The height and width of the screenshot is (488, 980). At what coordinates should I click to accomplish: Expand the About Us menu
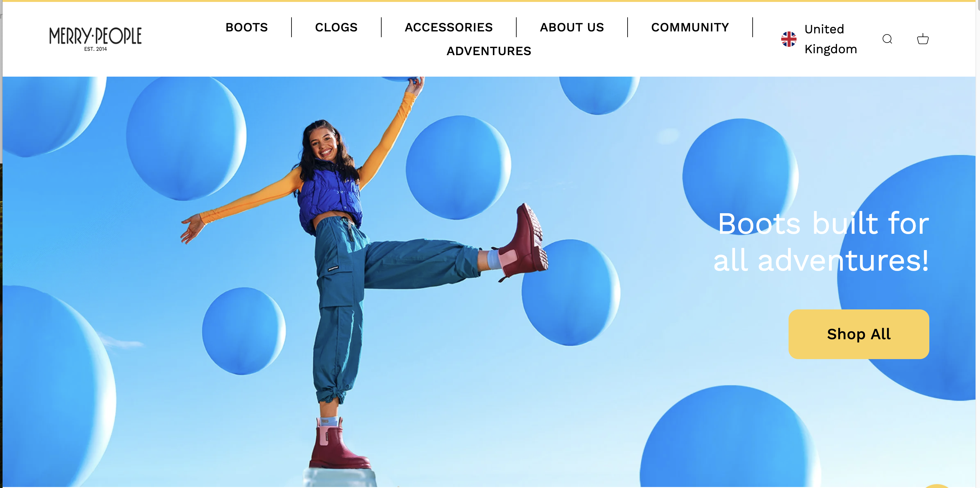click(x=572, y=27)
